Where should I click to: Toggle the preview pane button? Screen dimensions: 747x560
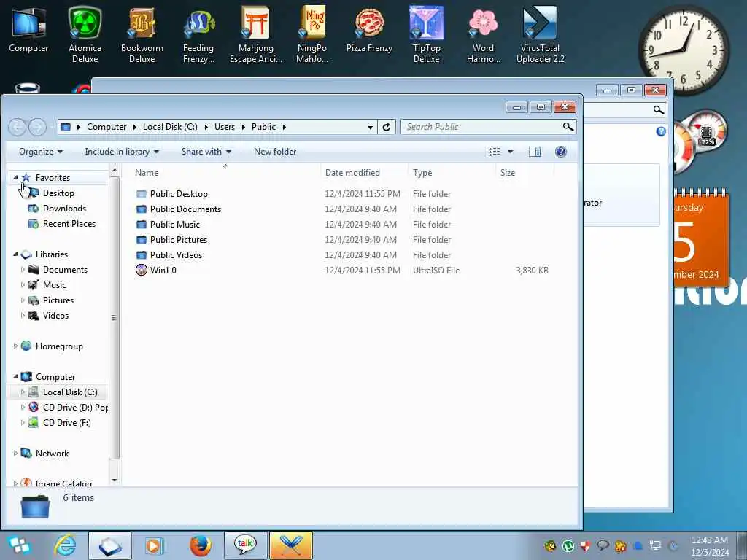535,152
